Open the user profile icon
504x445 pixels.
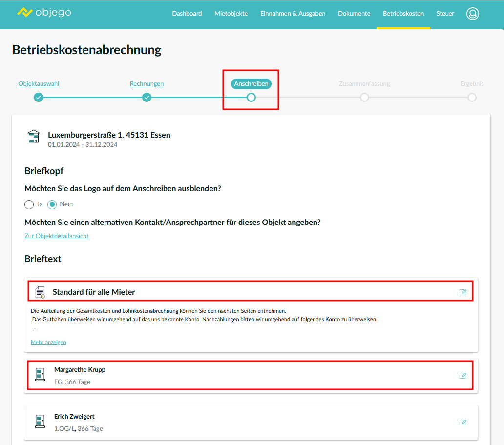coord(472,14)
